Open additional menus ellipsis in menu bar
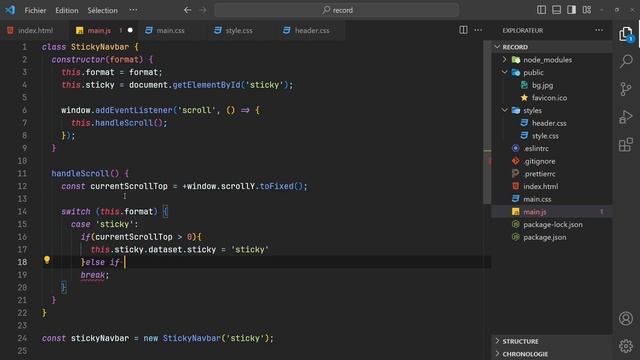This screenshot has width=640, height=360. pyautogui.click(x=133, y=10)
